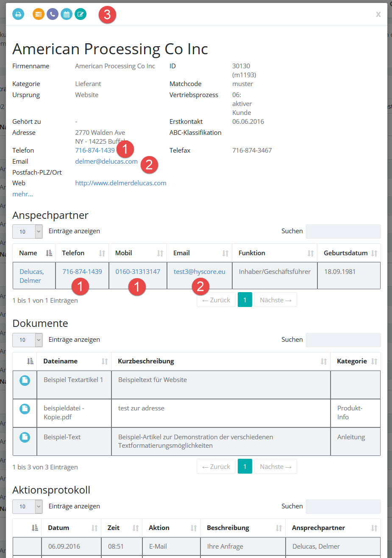Expand Aktionsprotokoll entries-per-page dropdown
This screenshot has height=558, width=392.
click(x=28, y=506)
